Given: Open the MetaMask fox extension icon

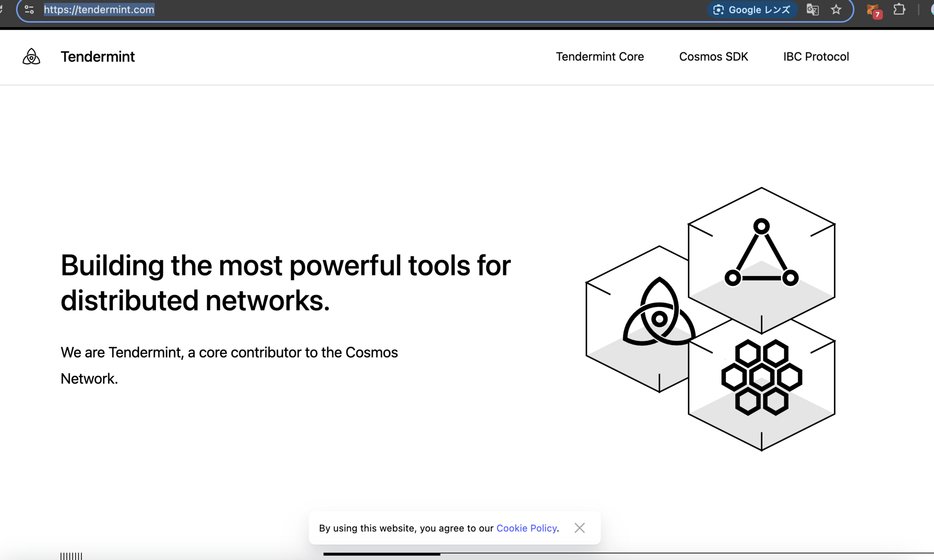Looking at the screenshot, I should coord(873,10).
